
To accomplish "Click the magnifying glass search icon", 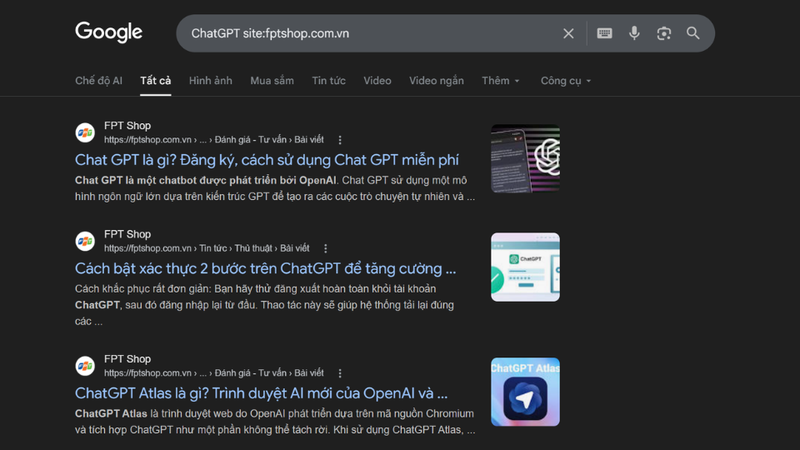I will [693, 33].
